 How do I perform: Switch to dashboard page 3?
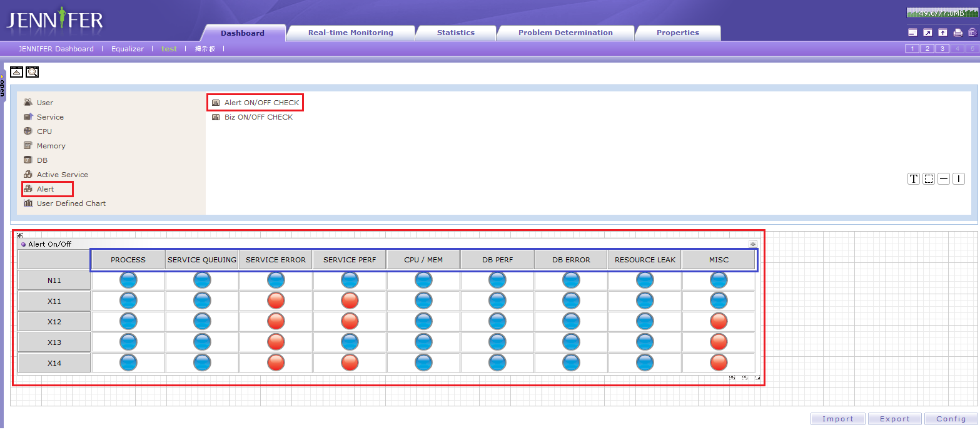(942, 49)
